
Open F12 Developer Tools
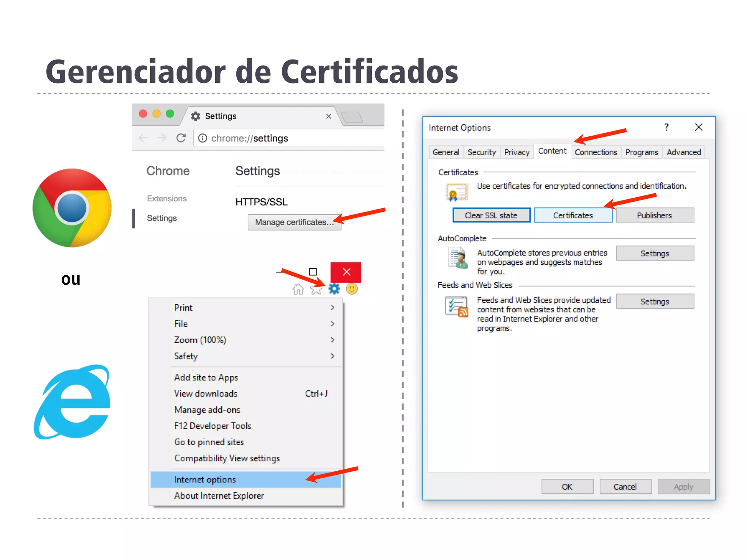246,426
